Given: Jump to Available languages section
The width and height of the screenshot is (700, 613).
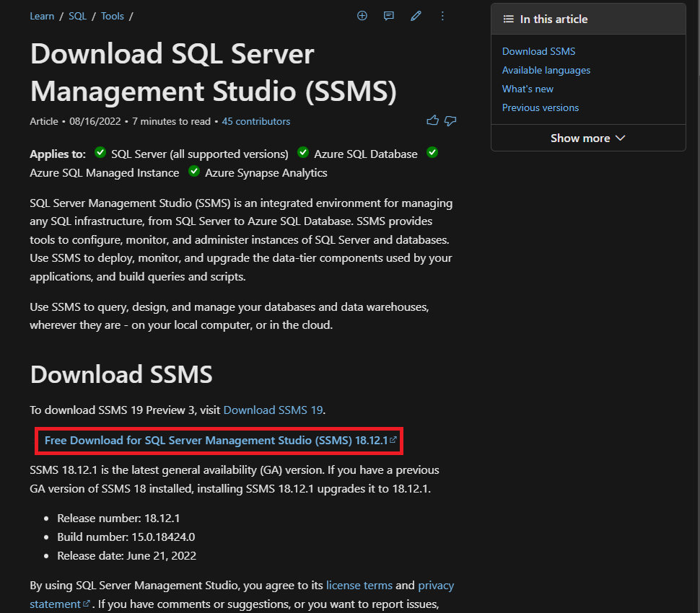Looking at the screenshot, I should 546,70.
